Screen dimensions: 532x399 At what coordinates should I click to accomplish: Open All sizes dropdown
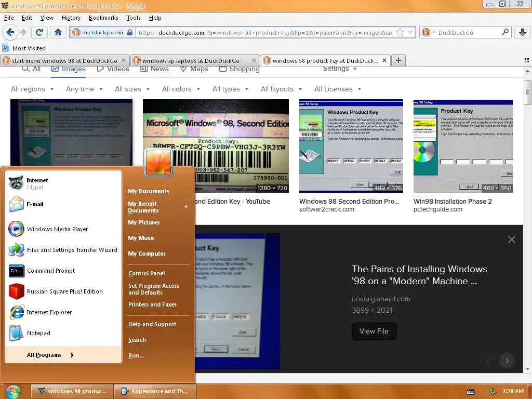[x=132, y=89]
